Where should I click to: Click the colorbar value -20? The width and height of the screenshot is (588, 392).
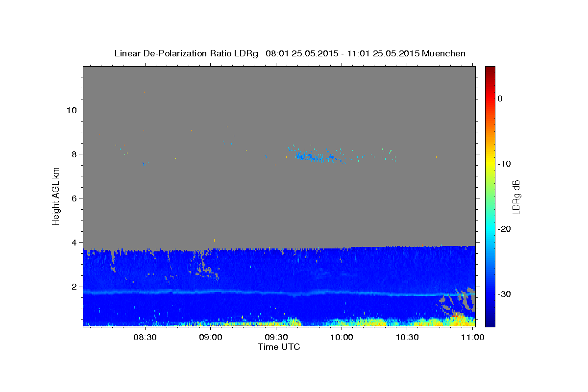505,229
